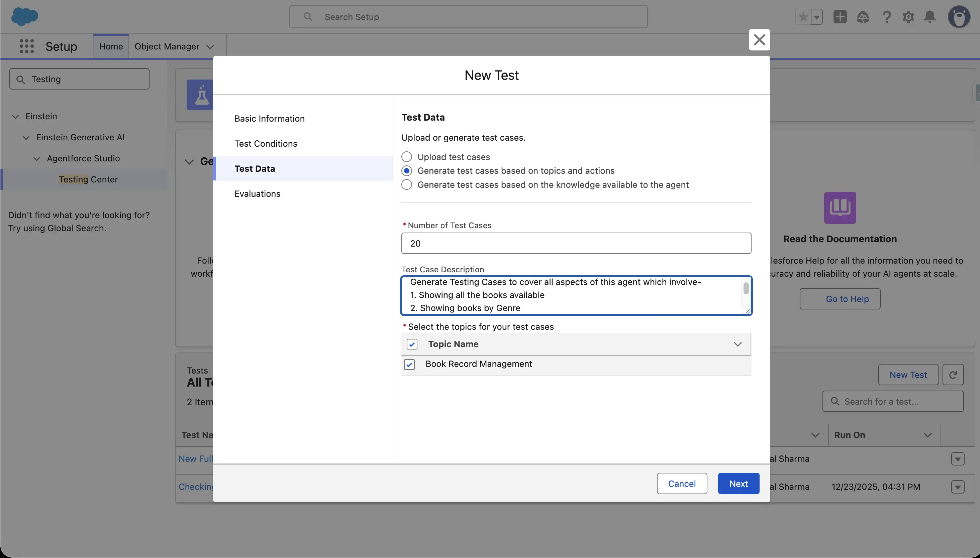This screenshot has height=558, width=980.
Task: Toggle the select-all Topic Name checkbox
Action: 412,344
